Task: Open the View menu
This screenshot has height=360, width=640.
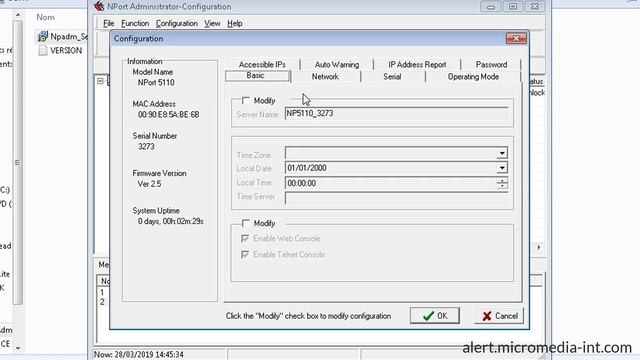Action: [212, 23]
